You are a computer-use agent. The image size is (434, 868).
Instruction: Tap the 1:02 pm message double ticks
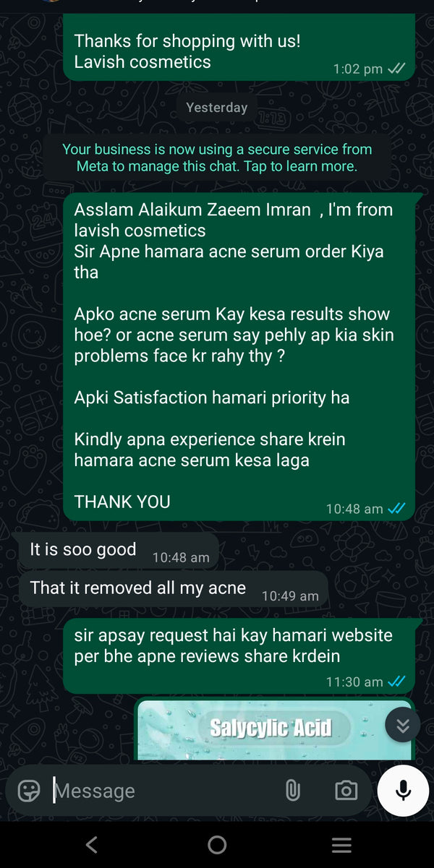point(396,69)
